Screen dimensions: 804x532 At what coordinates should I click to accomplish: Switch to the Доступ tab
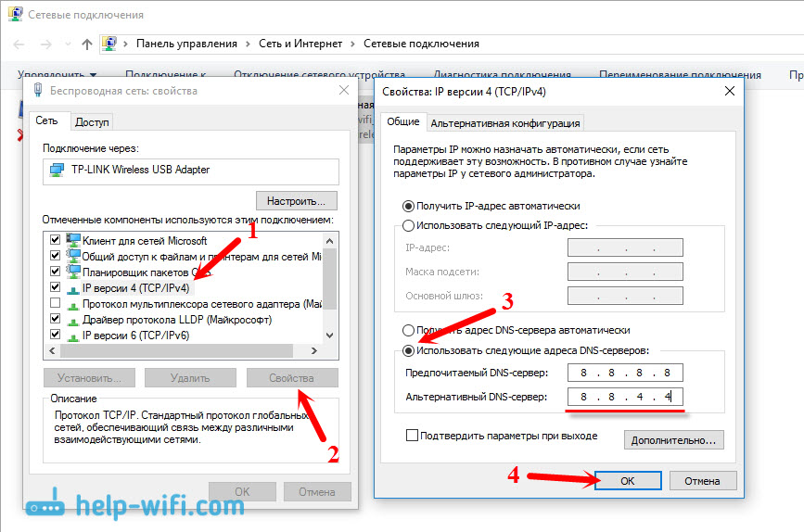92,122
